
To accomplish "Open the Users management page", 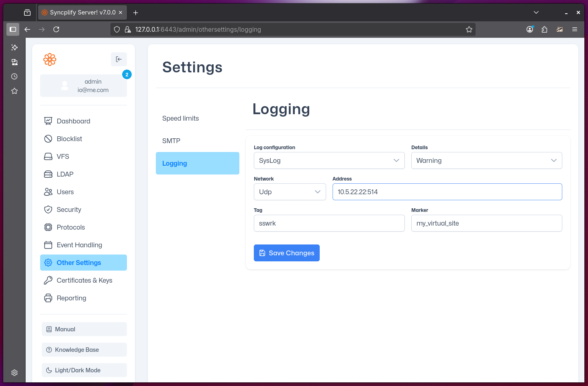I will pos(65,192).
